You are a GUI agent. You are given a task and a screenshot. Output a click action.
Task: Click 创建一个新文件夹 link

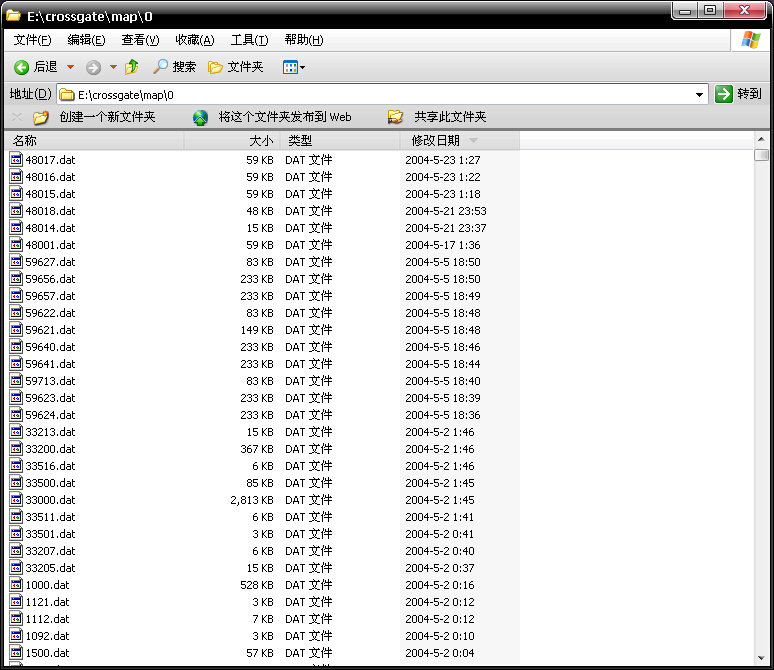coord(107,117)
